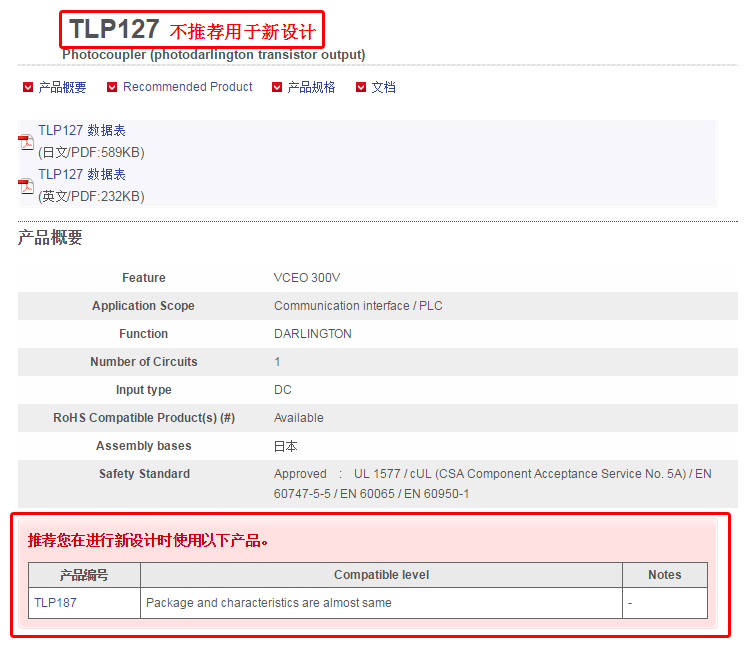
Task: Click the 产品编号 column header
Action: tap(84, 575)
